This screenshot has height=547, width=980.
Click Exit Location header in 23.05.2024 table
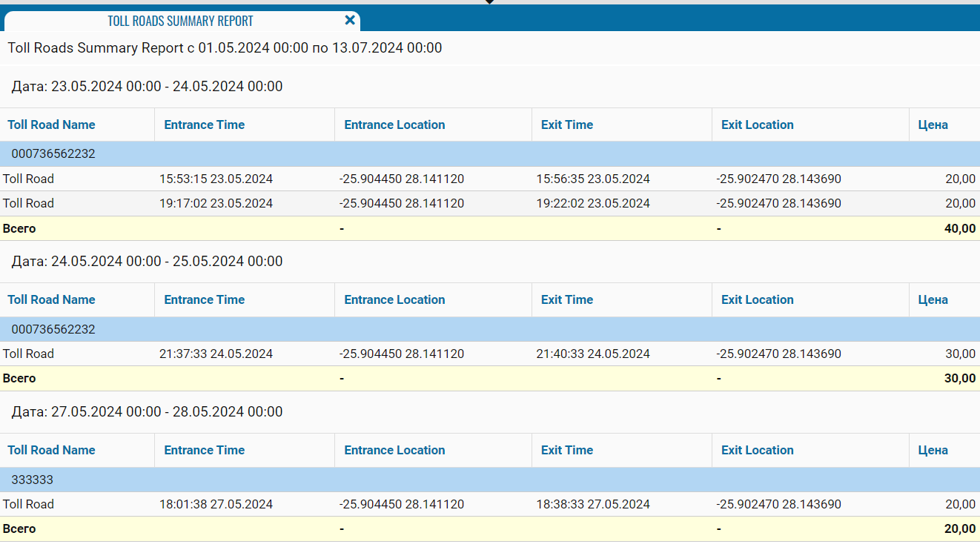click(757, 125)
